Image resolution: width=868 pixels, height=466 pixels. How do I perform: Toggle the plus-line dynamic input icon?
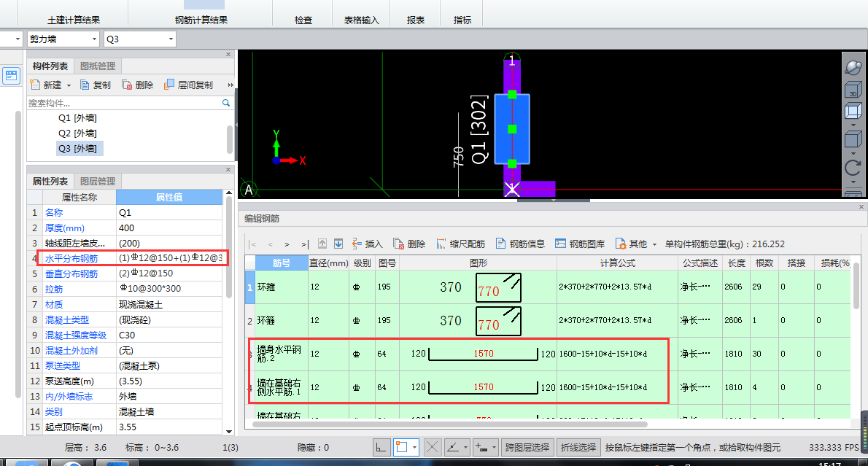pyautogui.click(x=481, y=447)
